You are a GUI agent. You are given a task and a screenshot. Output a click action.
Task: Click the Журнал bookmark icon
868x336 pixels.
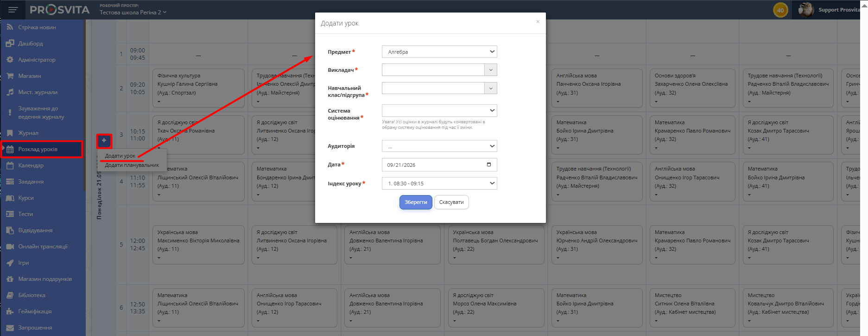coord(10,133)
